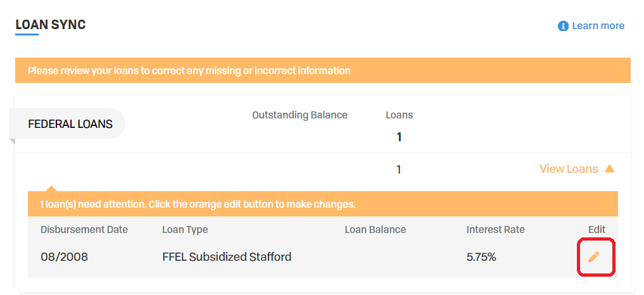Click the Interest Rate column header
Viewport: 644px width, 295px height.
[x=496, y=230]
